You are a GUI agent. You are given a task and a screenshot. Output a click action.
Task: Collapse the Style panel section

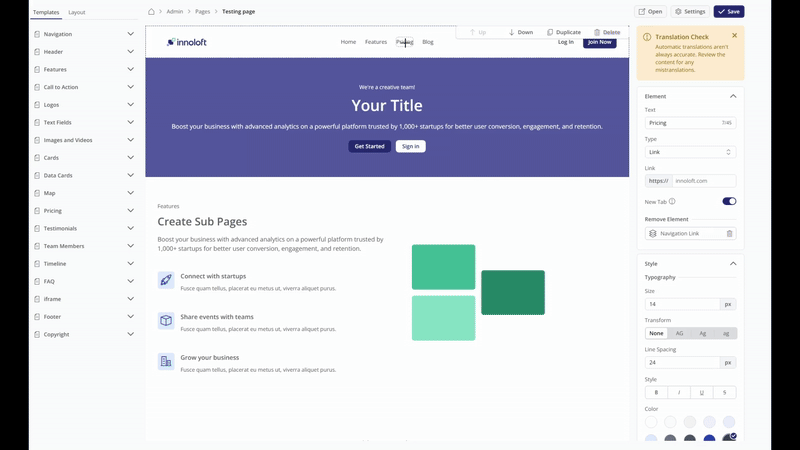coord(732,264)
